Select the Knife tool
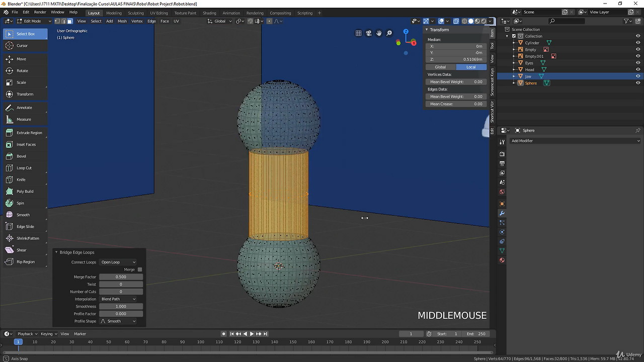The height and width of the screenshot is (362, 644). [21, 179]
